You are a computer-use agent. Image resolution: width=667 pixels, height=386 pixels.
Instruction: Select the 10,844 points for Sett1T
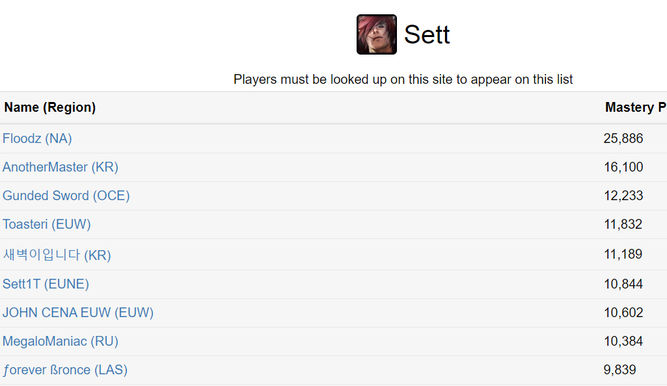point(623,284)
